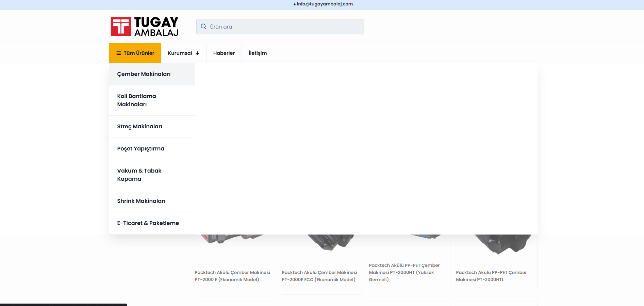Select Shrink Makinaları category
The height and width of the screenshot is (306, 644).
(x=141, y=201)
